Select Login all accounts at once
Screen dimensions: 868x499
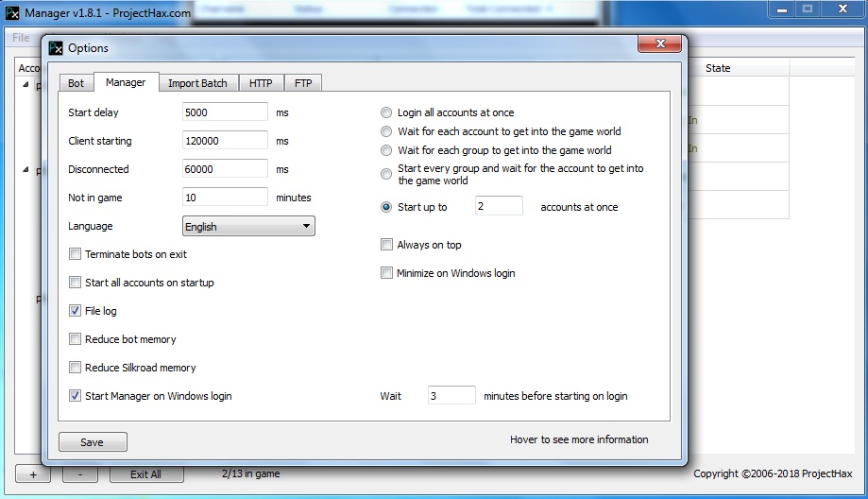tap(386, 112)
